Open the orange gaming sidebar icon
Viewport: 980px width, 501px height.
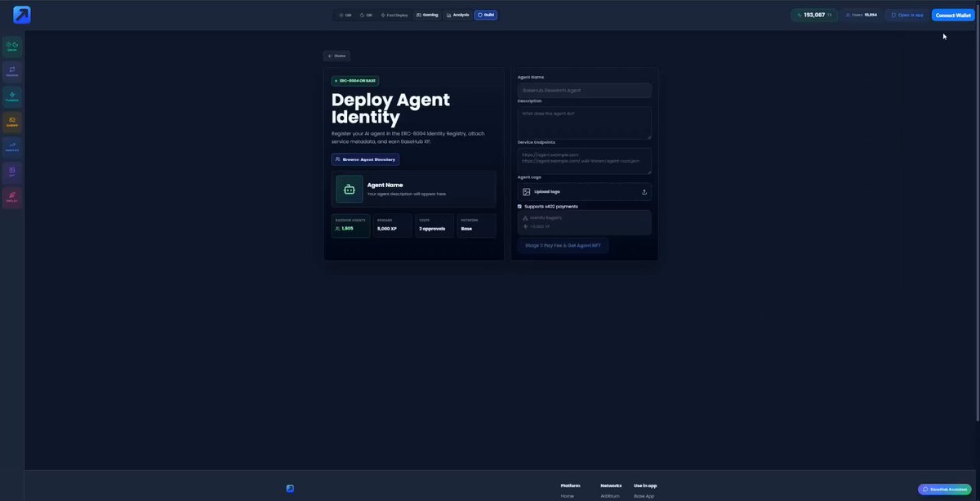pos(12,122)
